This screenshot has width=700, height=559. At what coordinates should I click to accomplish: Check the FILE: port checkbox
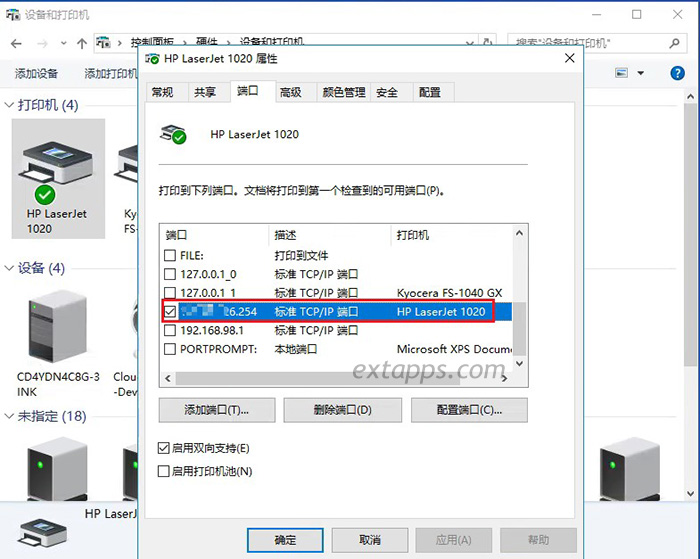(x=170, y=255)
